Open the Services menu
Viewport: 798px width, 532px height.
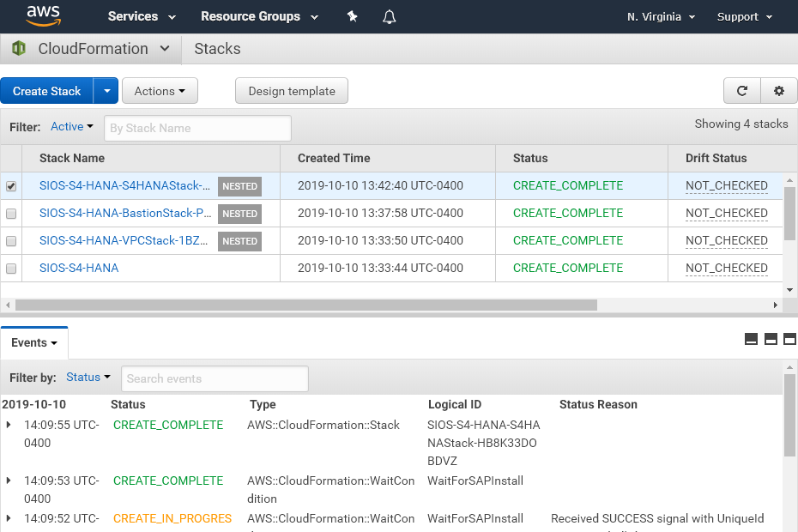coord(142,16)
